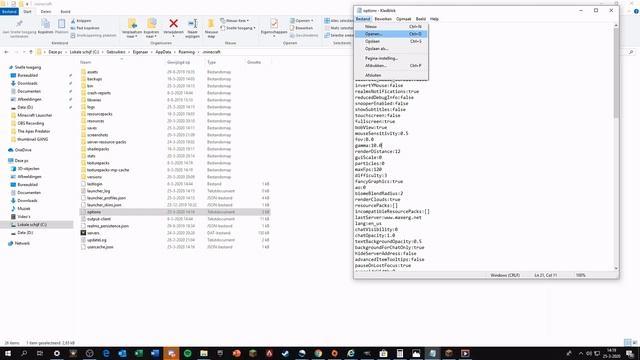The image size is (640, 360).
Task: Click Pad kopiëren in the ribbon
Action: (85, 28)
